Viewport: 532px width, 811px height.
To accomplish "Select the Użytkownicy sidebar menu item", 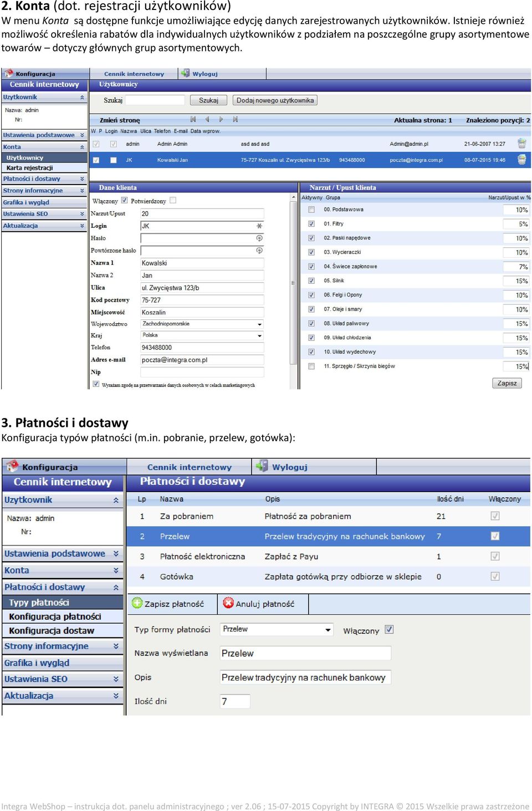I will (44, 158).
